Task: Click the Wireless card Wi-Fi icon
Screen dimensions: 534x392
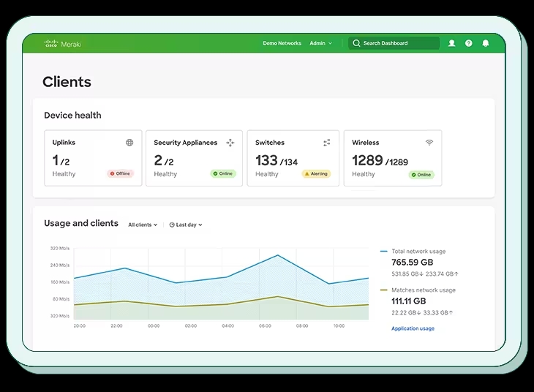Action: click(x=429, y=143)
